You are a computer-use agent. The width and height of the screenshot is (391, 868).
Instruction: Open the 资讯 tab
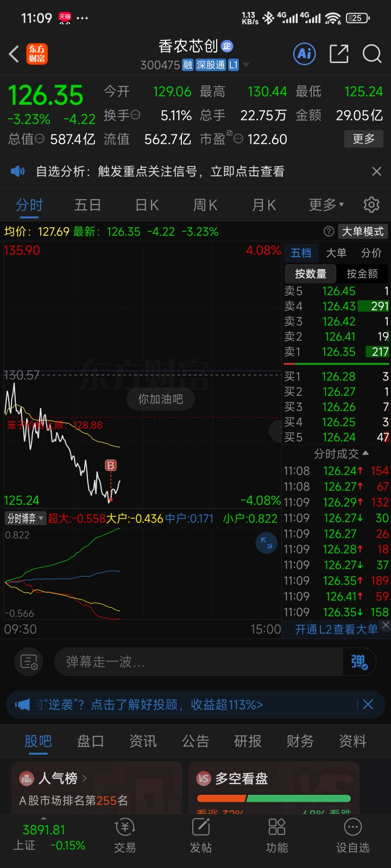[x=143, y=741]
